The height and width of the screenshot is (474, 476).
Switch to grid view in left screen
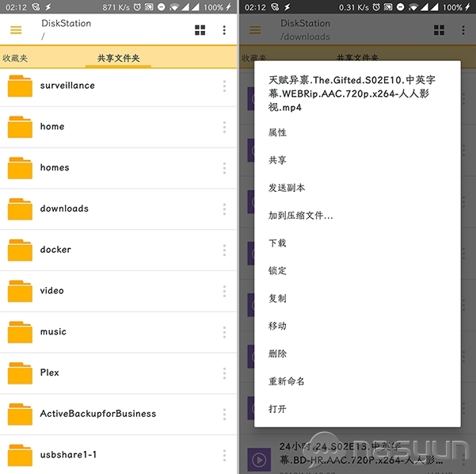click(200, 30)
